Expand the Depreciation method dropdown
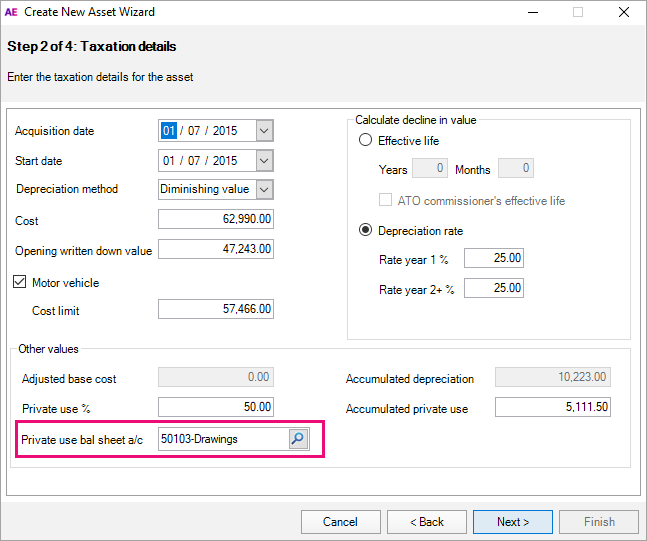 264,189
